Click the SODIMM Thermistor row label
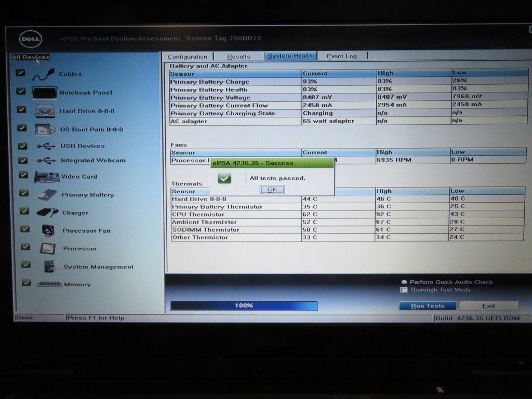Image resolution: width=532 pixels, height=399 pixels. tap(206, 230)
